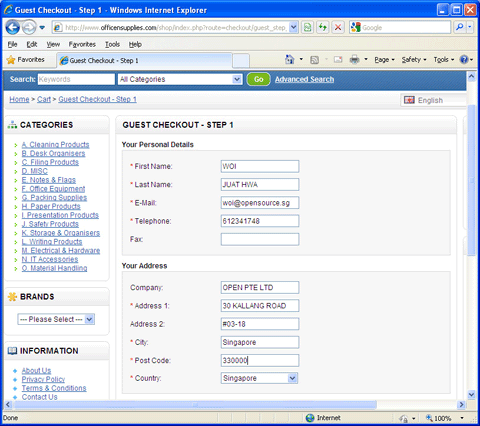Open the About Us link
The image size is (480, 426).
click(36, 370)
